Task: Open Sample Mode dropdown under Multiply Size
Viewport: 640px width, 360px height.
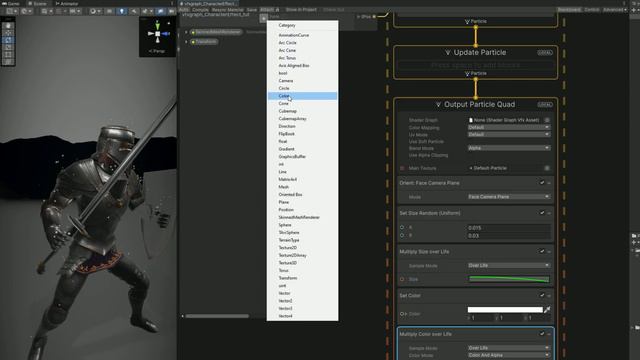Action: pyautogui.click(x=509, y=265)
